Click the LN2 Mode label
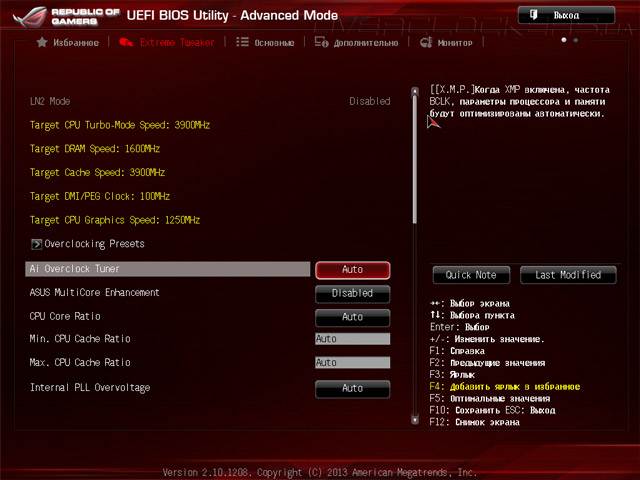Image resolution: width=640 pixels, height=480 pixels. (50, 101)
